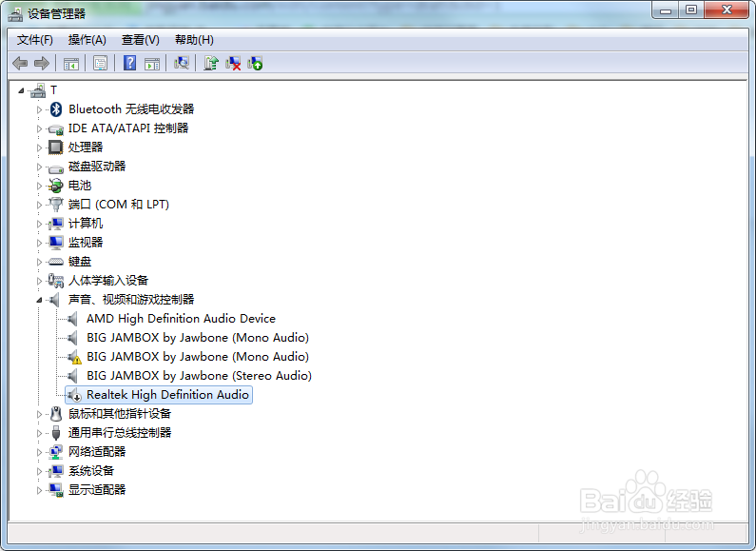This screenshot has width=756, height=551.
Task: Click the root computer T icon
Action: coord(38,90)
